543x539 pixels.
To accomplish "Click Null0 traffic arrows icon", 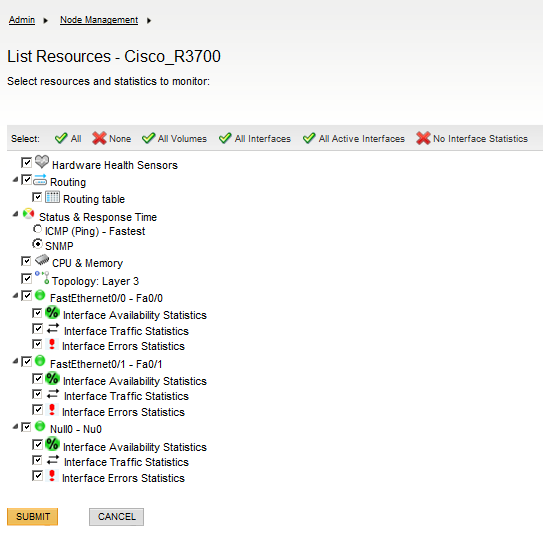I will tap(53, 460).
